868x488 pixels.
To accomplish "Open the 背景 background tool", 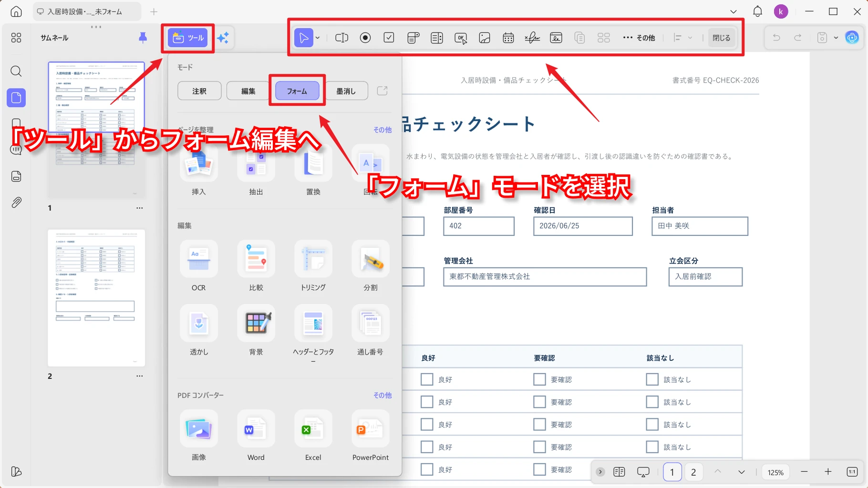I will tap(256, 330).
